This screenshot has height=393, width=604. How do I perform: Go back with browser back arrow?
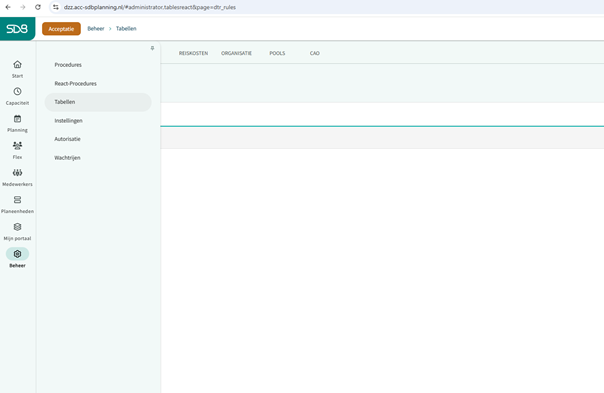8,7
